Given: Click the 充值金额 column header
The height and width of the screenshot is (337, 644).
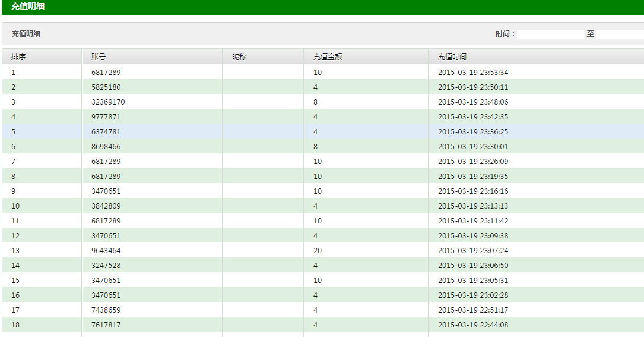Looking at the screenshot, I should pyautogui.click(x=366, y=57).
